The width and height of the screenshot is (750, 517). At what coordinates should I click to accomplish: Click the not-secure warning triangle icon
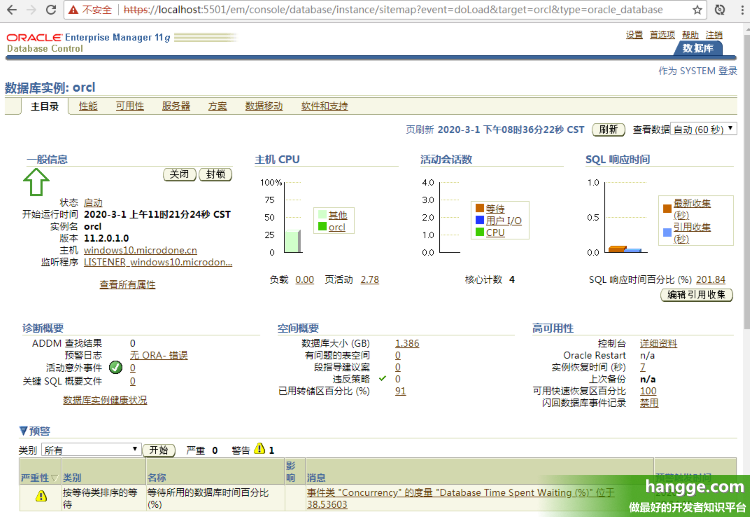(73, 10)
